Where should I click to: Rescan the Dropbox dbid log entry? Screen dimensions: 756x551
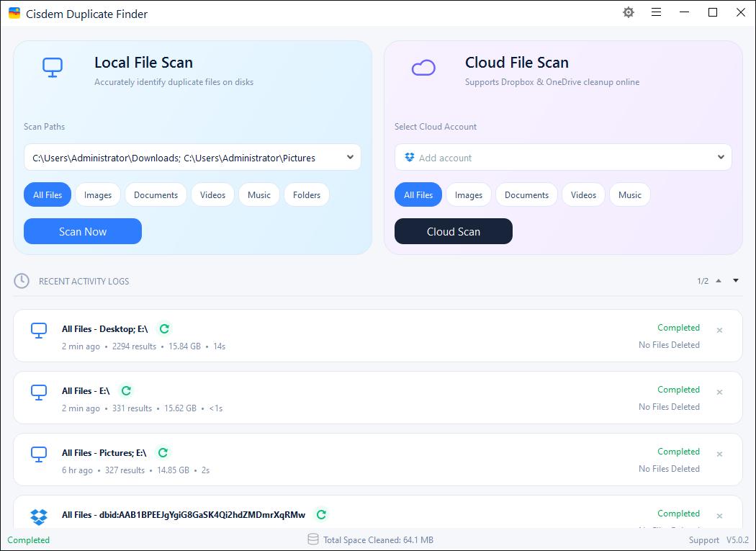pyautogui.click(x=321, y=514)
